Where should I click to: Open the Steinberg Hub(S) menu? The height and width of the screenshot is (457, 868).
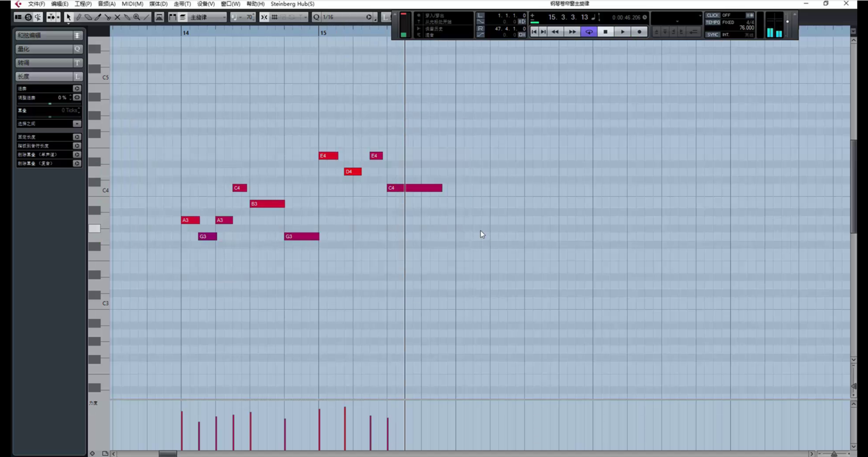click(292, 4)
